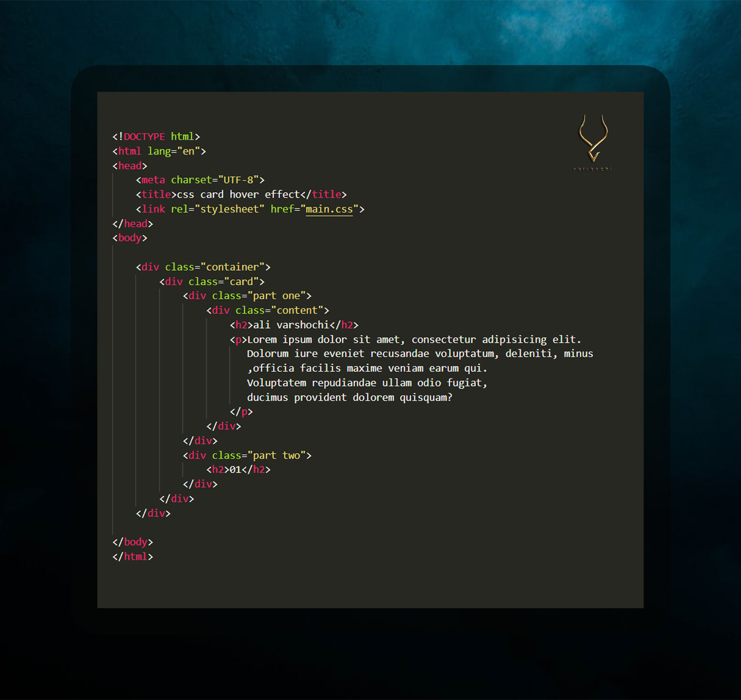Select the container div class name

[x=232, y=267]
